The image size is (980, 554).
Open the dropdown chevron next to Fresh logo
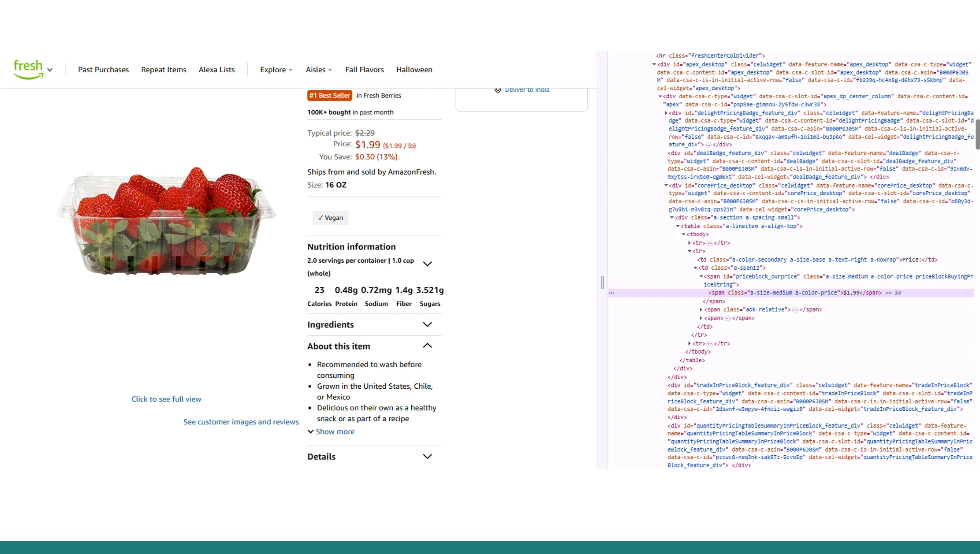(x=50, y=71)
